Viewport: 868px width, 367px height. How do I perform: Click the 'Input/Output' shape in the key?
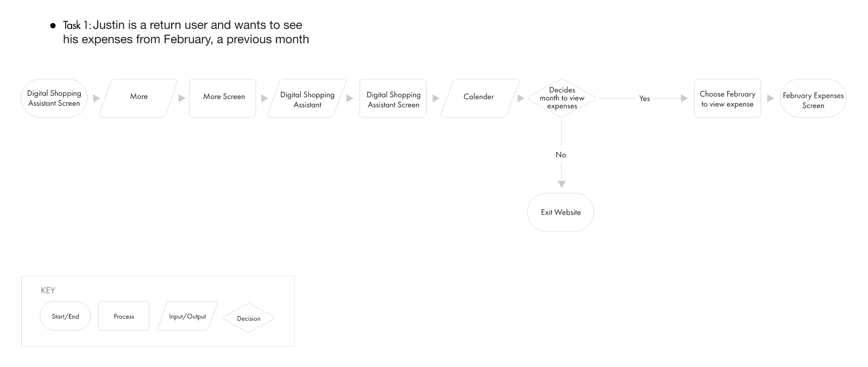[x=187, y=316]
